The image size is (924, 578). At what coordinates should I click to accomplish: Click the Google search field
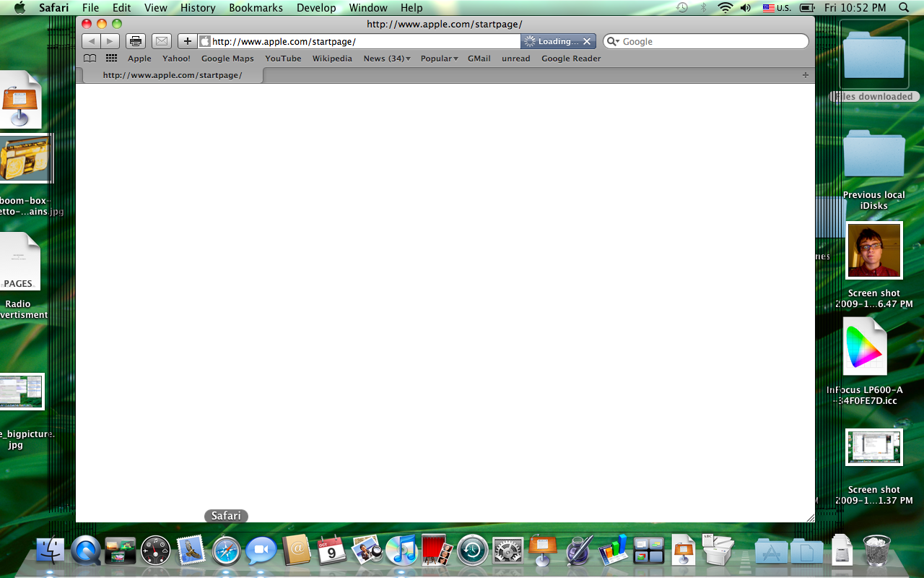pos(706,41)
